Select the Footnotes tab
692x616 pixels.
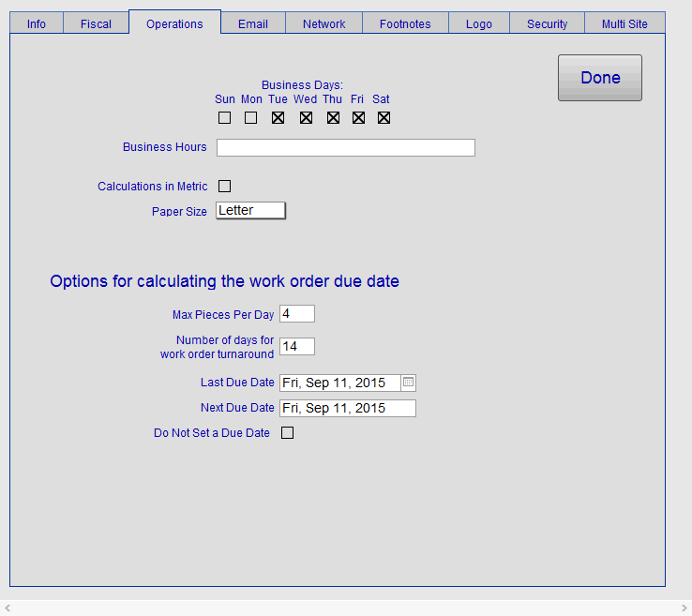(x=405, y=23)
